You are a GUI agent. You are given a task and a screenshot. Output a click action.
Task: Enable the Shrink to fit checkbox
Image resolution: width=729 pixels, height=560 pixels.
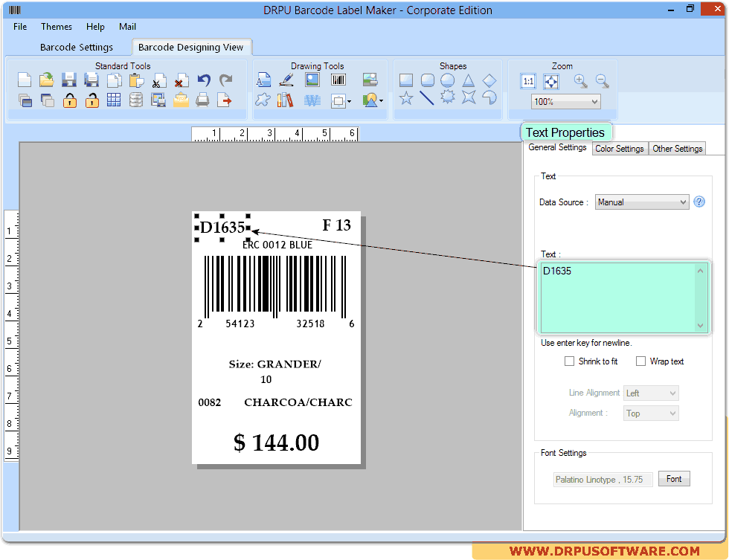[569, 361]
